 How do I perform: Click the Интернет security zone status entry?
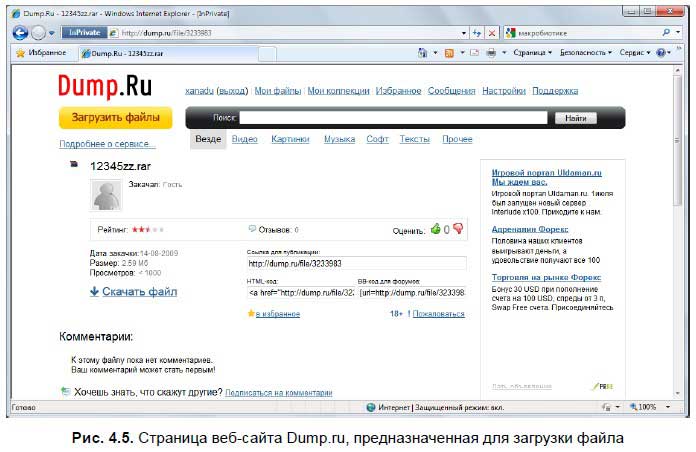(435, 407)
